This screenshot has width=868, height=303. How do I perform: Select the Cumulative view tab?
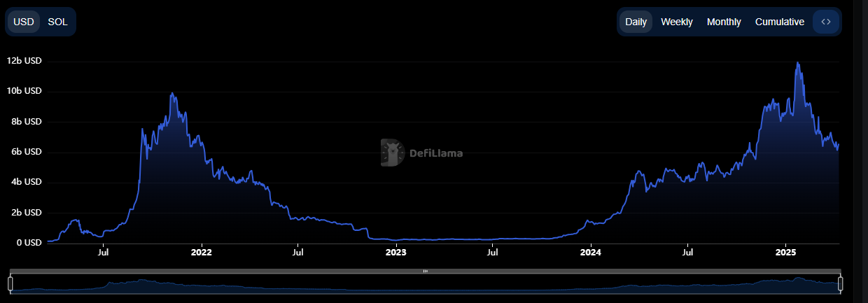point(780,22)
